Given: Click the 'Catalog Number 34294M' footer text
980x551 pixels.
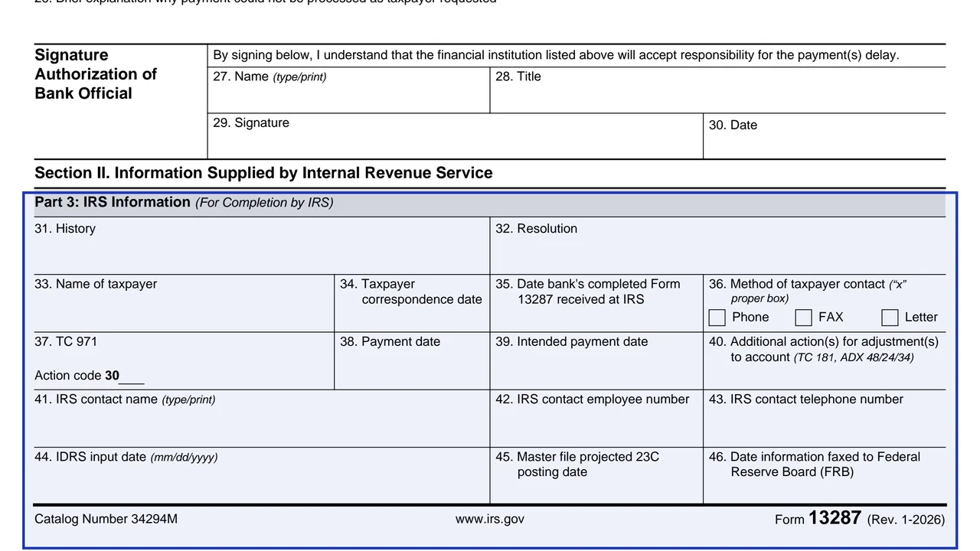Looking at the screenshot, I should (106, 519).
